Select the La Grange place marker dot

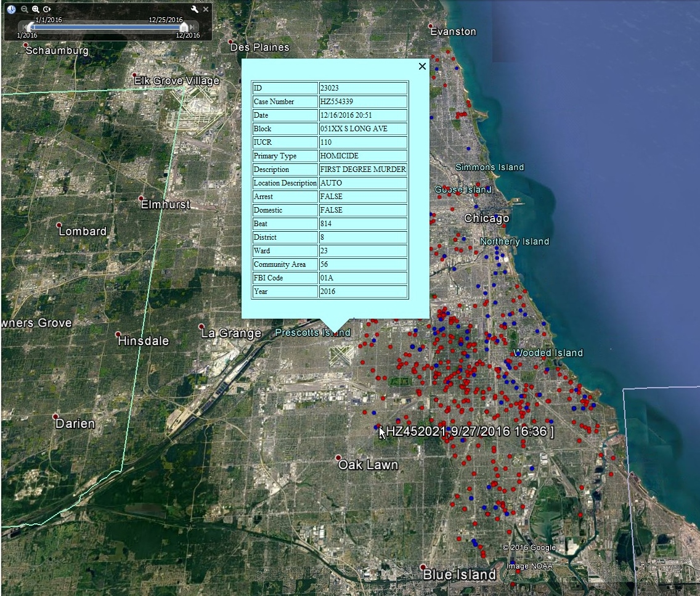pos(201,326)
